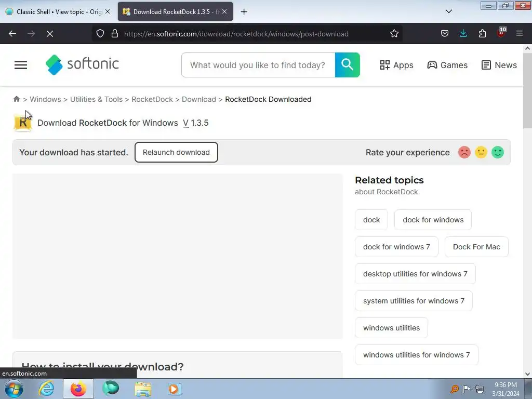Open the News section
Screen dimensions: 532x399
tap(499, 65)
